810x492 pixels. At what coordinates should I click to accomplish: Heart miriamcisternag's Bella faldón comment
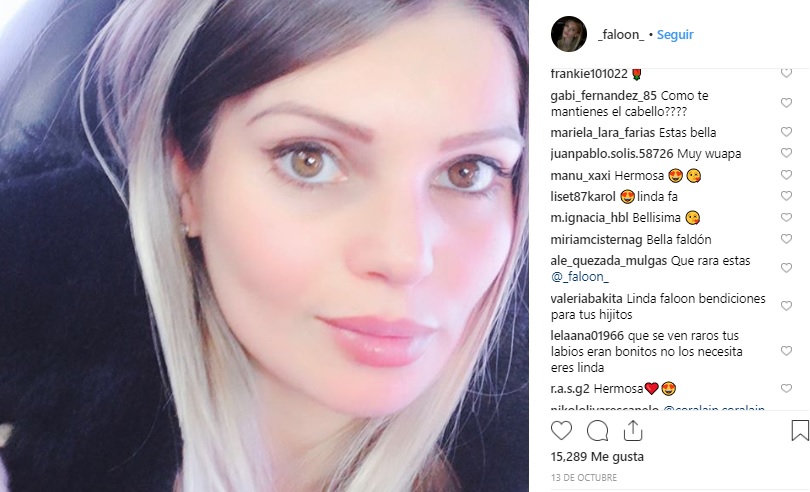pos(786,239)
